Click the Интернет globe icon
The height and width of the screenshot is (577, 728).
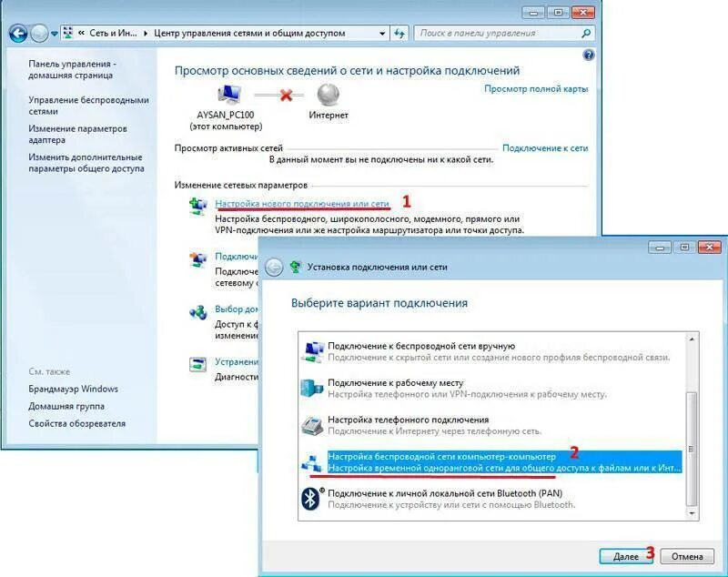tap(329, 95)
